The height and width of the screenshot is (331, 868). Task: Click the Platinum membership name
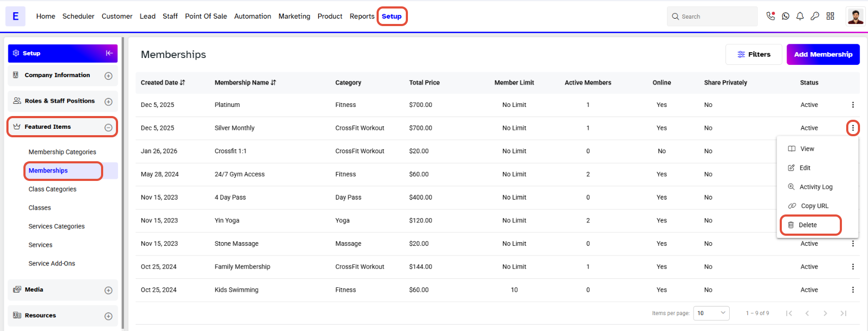click(227, 105)
